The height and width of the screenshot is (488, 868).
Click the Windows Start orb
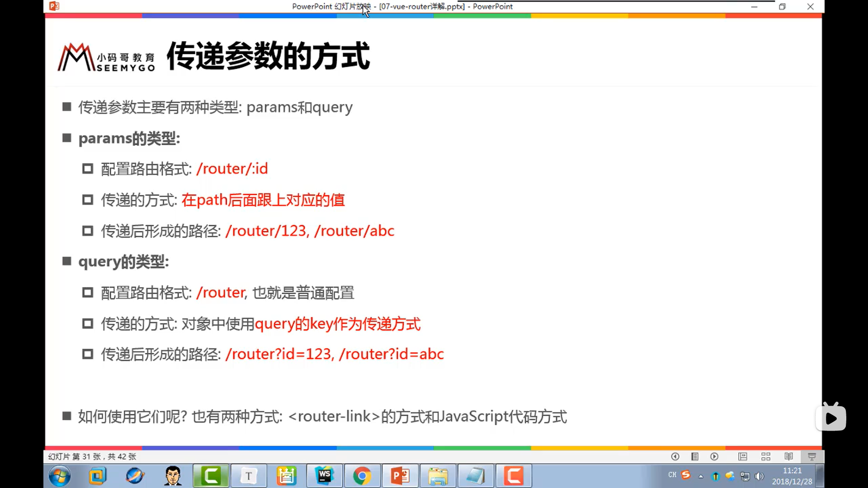click(60, 476)
